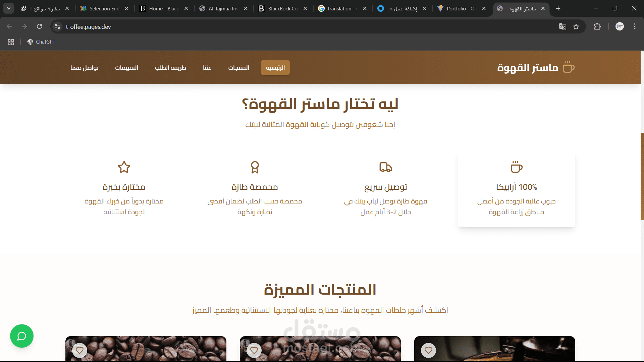Open the ChatGPT bookmark

41,42
